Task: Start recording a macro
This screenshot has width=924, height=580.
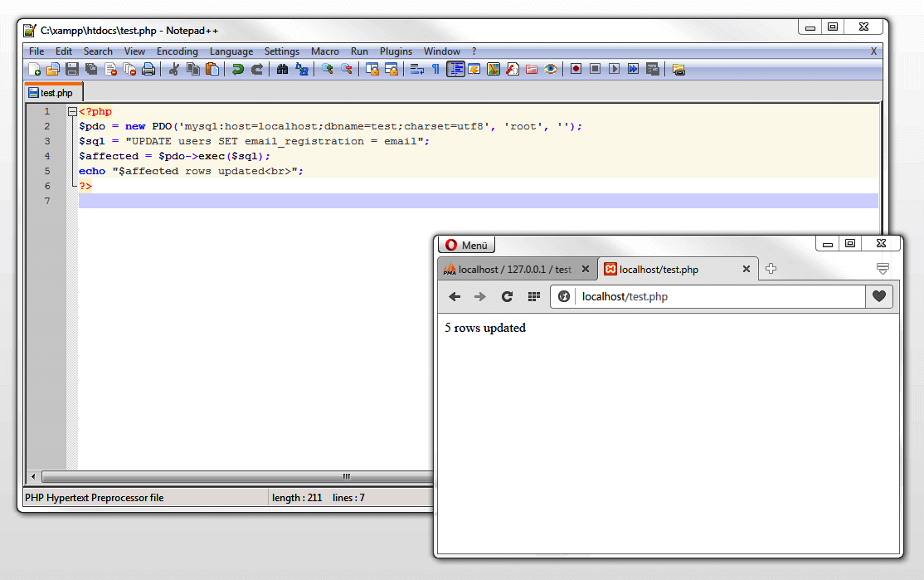Action: pos(576,69)
